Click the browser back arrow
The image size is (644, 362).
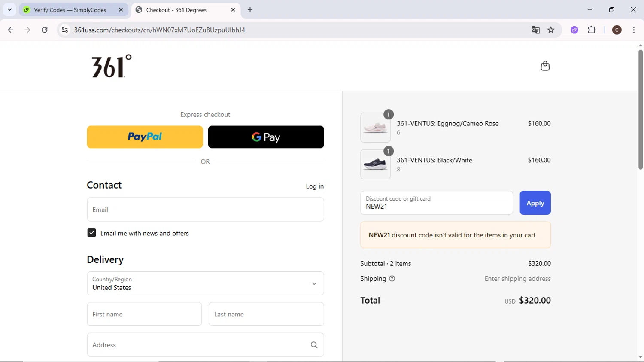click(11, 30)
